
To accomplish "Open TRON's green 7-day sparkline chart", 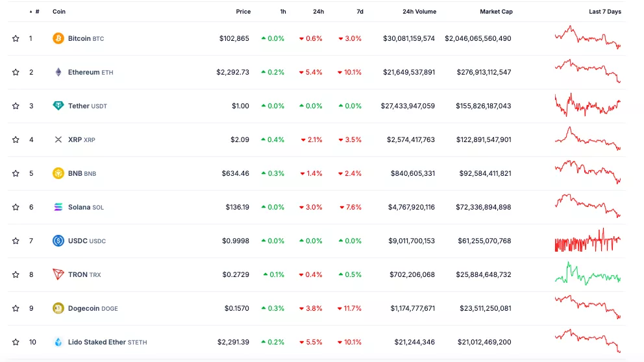I will pyautogui.click(x=588, y=274).
